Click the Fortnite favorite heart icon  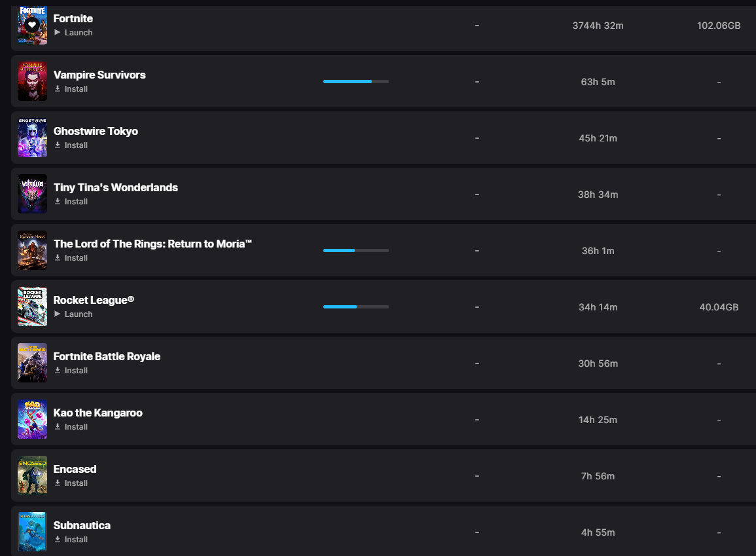pyautogui.click(x=32, y=25)
